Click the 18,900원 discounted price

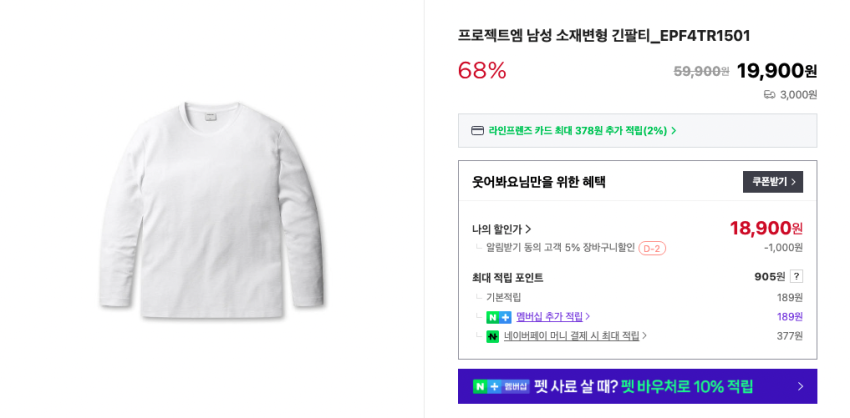click(x=765, y=228)
